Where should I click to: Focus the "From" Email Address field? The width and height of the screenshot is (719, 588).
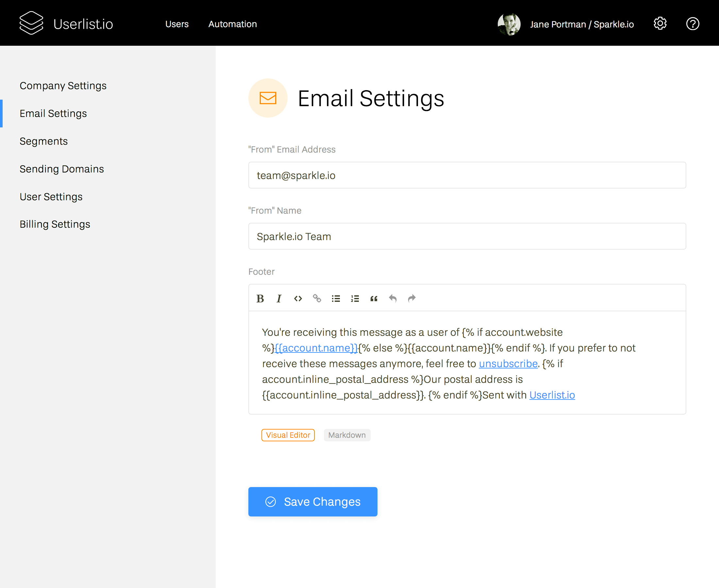[467, 175]
